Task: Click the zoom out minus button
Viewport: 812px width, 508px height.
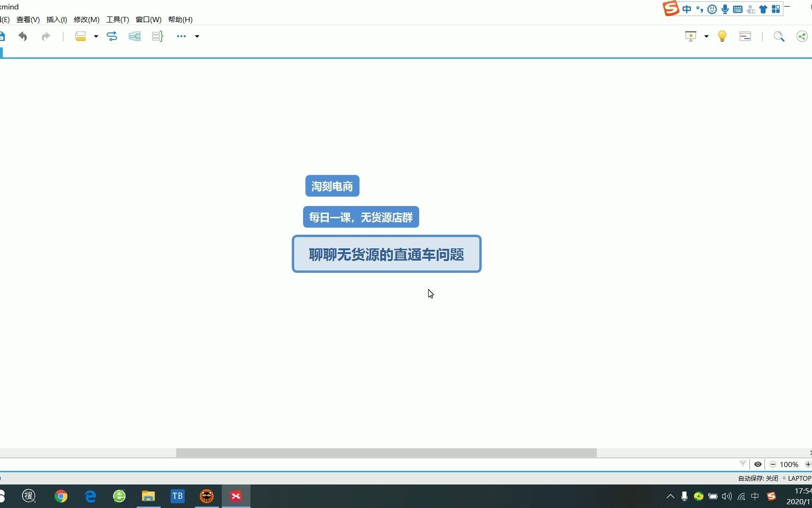Action: (773, 464)
